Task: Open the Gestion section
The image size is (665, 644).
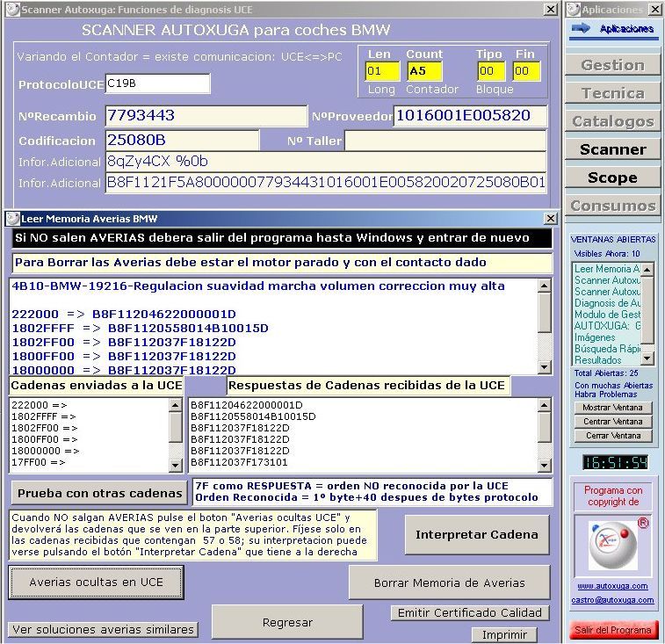Action: pos(612,65)
